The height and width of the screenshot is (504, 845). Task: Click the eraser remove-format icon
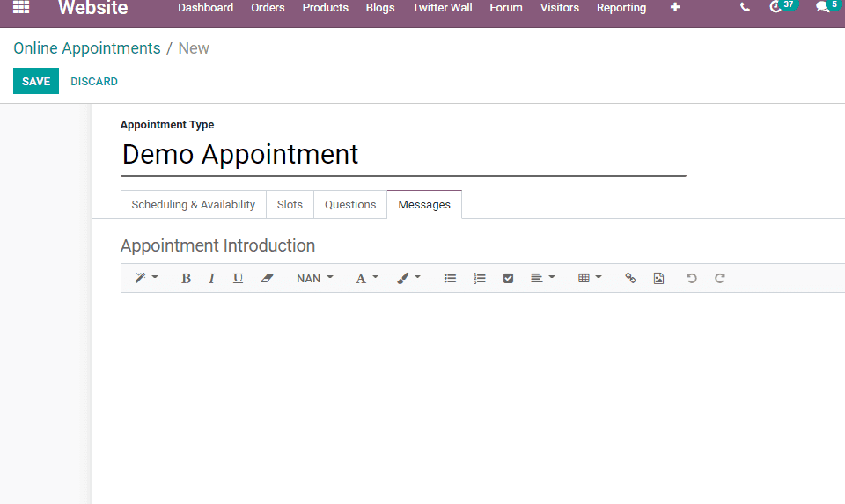coord(267,278)
